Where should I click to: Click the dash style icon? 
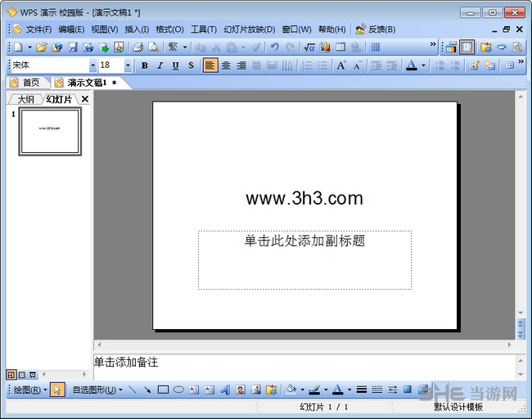(x=377, y=390)
